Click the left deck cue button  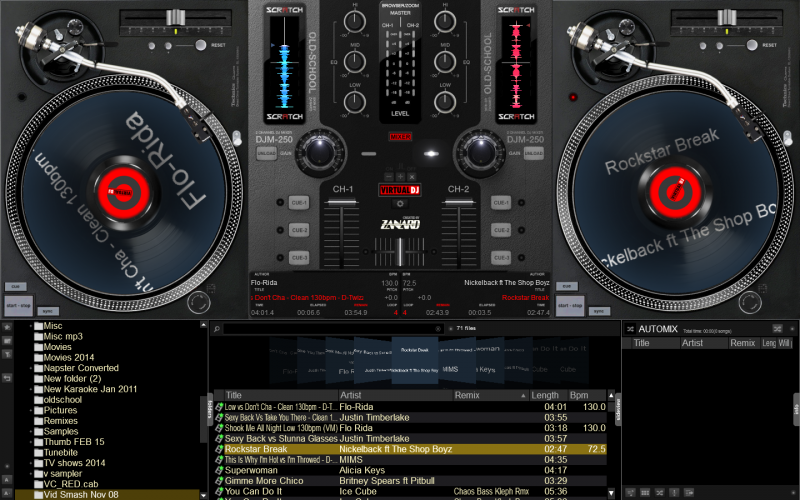pyautogui.click(x=15, y=287)
